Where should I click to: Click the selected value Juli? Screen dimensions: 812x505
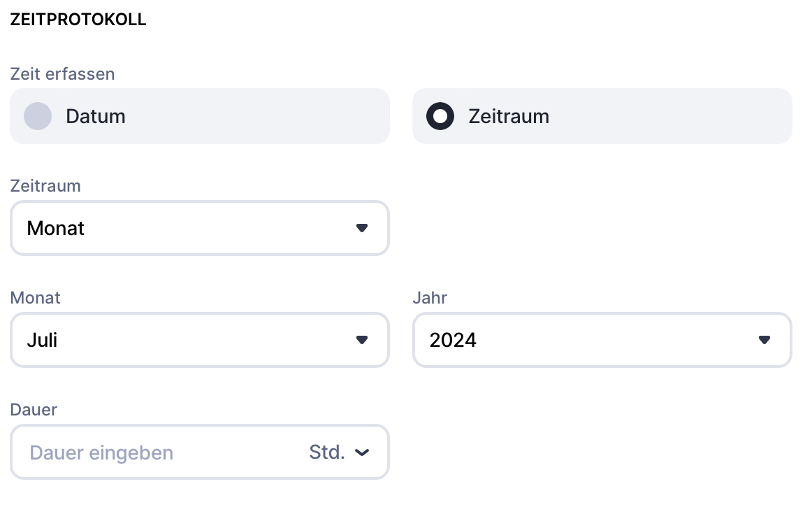pos(42,340)
